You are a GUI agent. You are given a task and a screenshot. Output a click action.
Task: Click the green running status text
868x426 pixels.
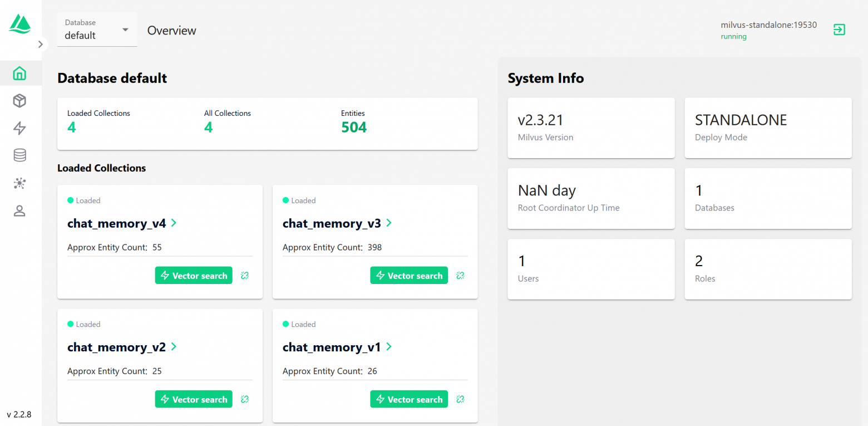[x=734, y=36]
